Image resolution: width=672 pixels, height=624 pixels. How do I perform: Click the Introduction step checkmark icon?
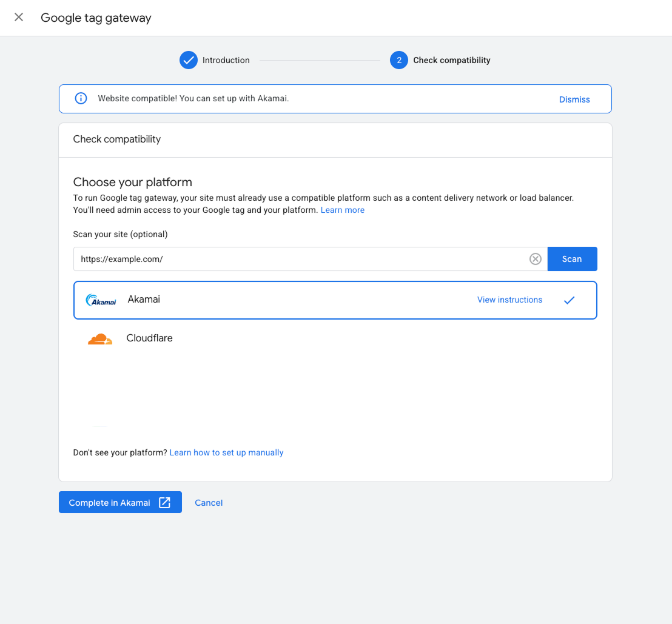189,60
